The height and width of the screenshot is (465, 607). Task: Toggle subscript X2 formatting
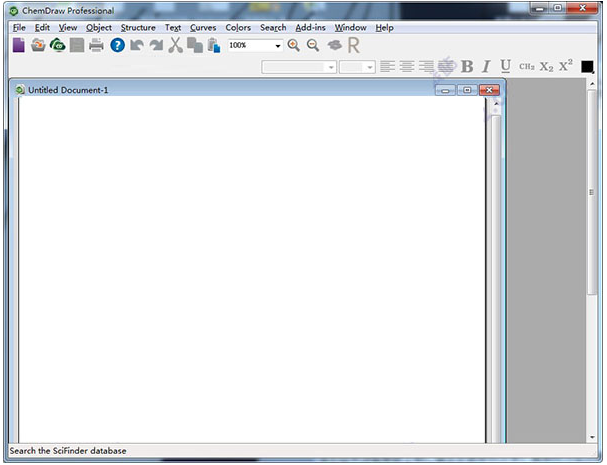pyautogui.click(x=547, y=67)
